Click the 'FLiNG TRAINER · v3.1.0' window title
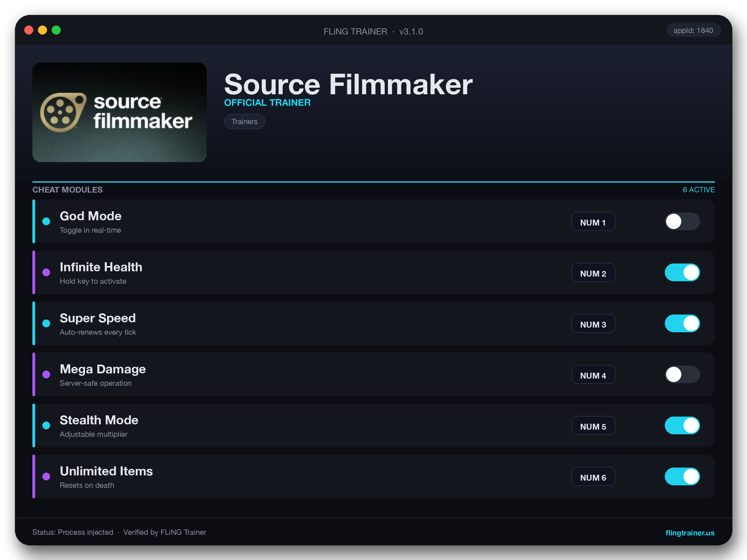 pyautogui.click(x=373, y=31)
